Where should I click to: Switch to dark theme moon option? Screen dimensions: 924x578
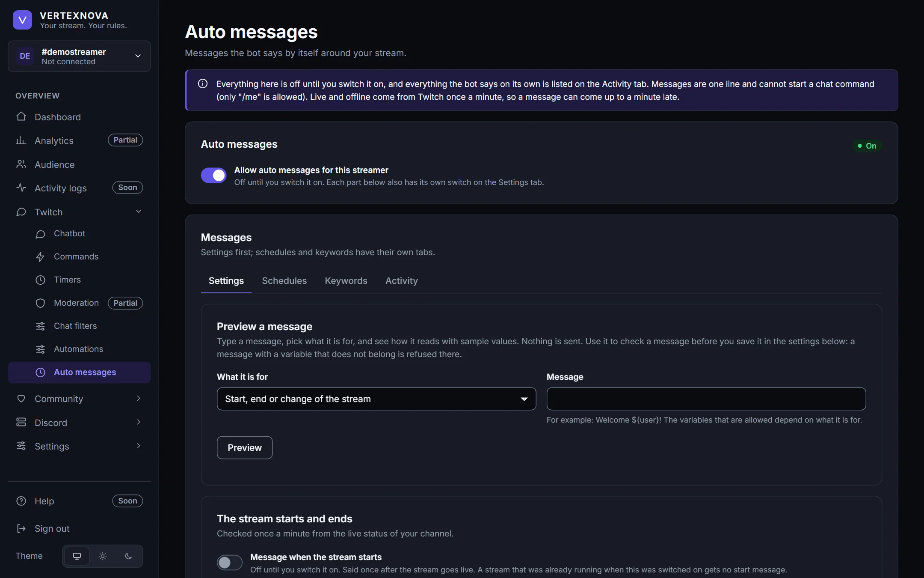128,556
